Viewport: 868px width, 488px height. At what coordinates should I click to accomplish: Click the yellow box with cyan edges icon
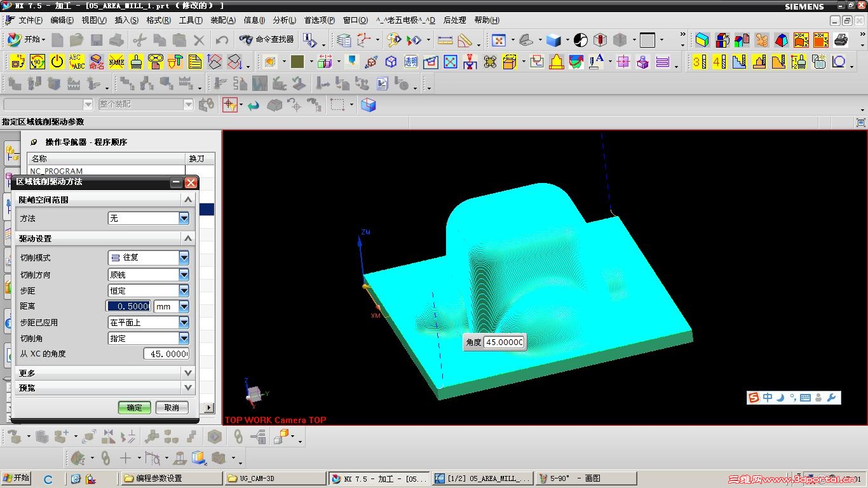(x=702, y=40)
